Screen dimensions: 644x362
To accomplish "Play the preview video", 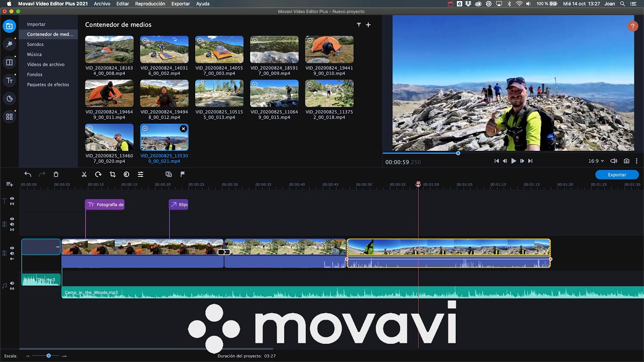I will (x=513, y=161).
